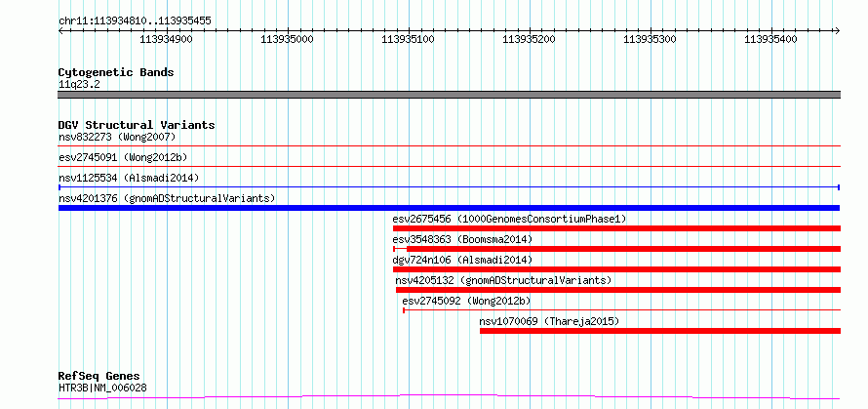Open variant nsv4205132 (gnomADStructuralVariants) label
Viewport: 868px width, 409px height.
pyautogui.click(x=503, y=280)
